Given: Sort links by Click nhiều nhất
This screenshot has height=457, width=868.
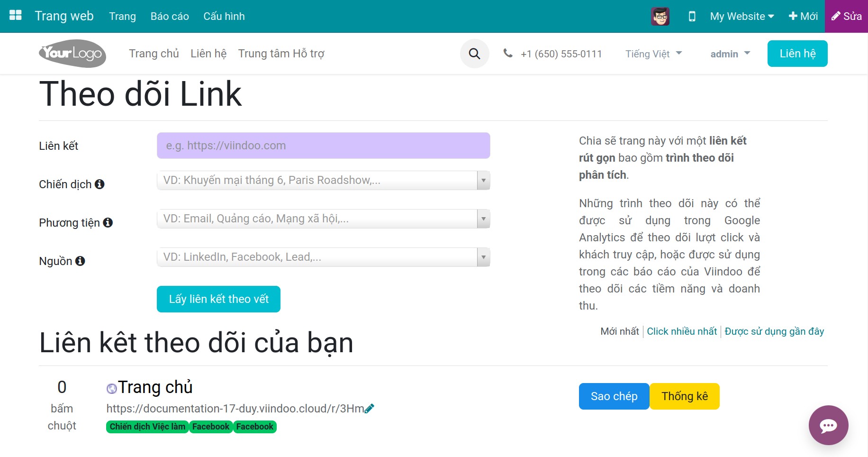Looking at the screenshot, I should (x=682, y=331).
